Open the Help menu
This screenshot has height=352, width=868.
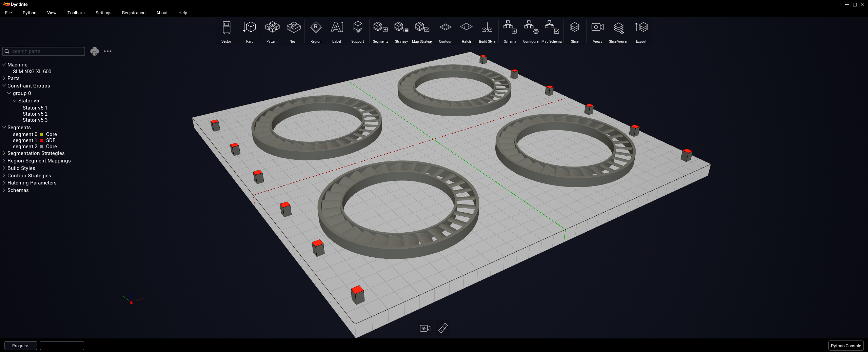(183, 13)
